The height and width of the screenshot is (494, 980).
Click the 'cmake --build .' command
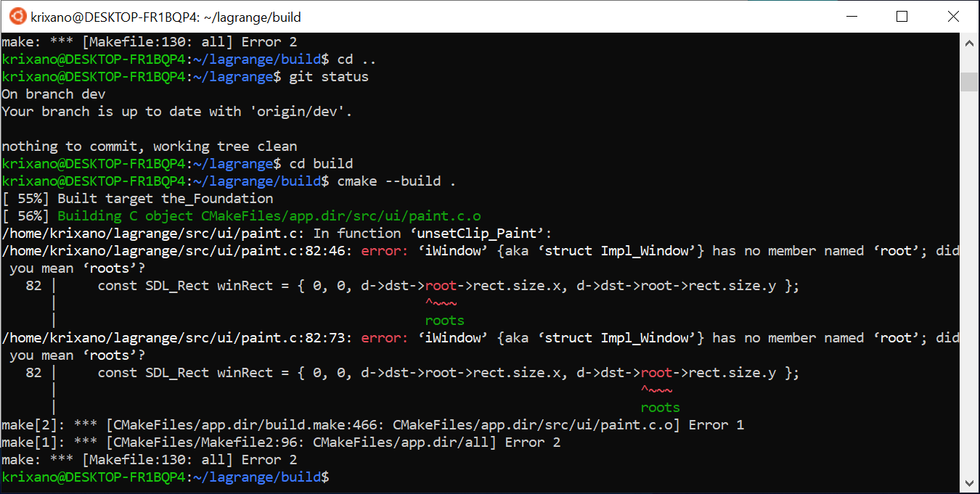point(397,181)
